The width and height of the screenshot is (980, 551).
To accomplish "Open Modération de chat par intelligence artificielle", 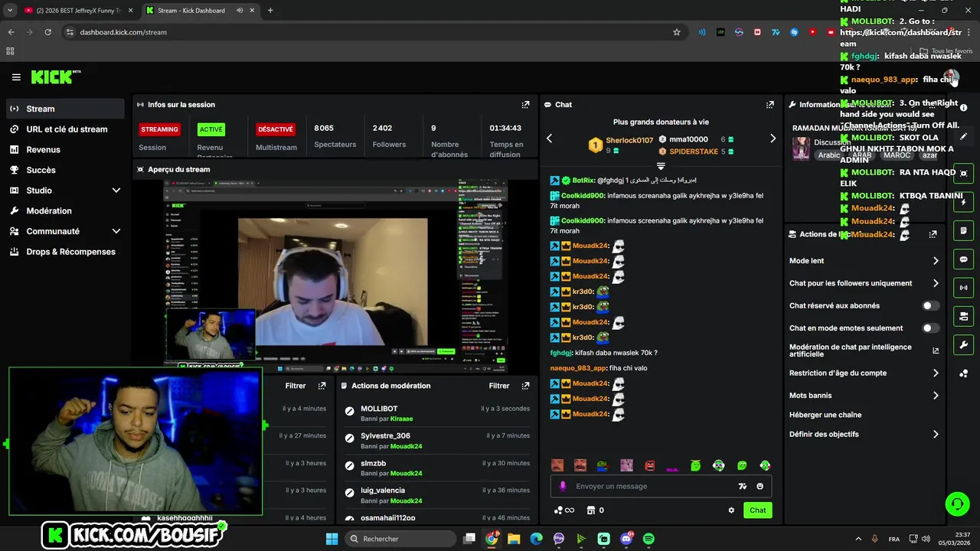I will pyautogui.click(x=864, y=350).
